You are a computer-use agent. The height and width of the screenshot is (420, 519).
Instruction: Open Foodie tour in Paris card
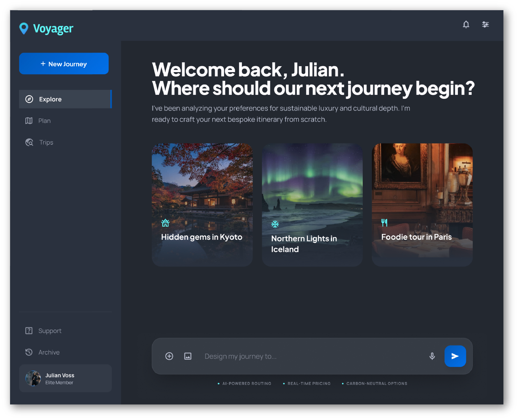422,205
